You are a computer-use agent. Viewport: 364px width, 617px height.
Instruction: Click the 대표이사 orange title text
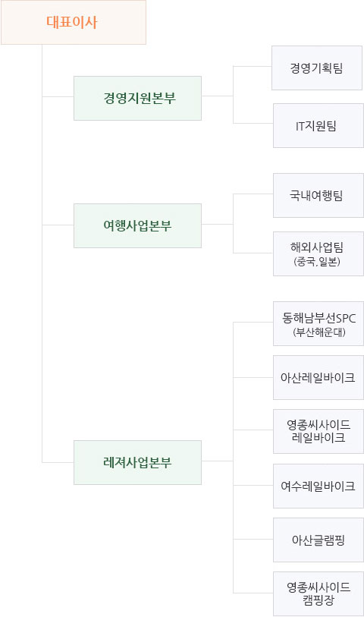[72, 22]
